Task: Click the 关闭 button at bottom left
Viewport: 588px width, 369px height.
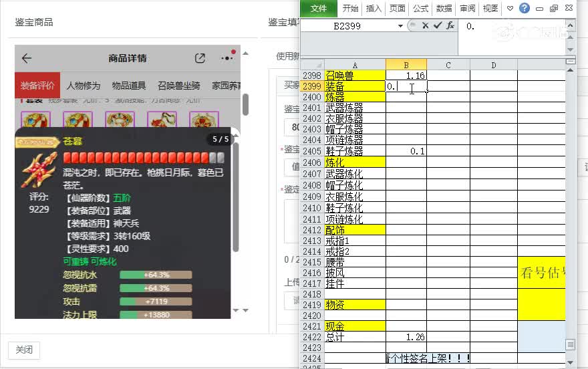Action: click(24, 350)
